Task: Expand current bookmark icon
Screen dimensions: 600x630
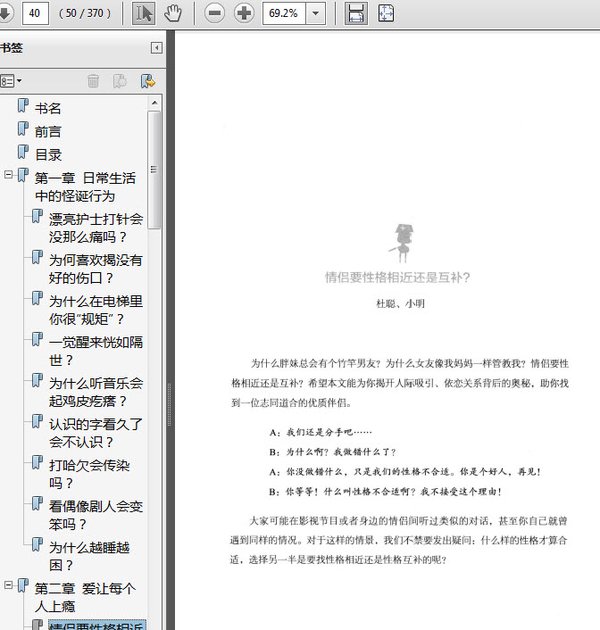Action: click(x=148, y=81)
